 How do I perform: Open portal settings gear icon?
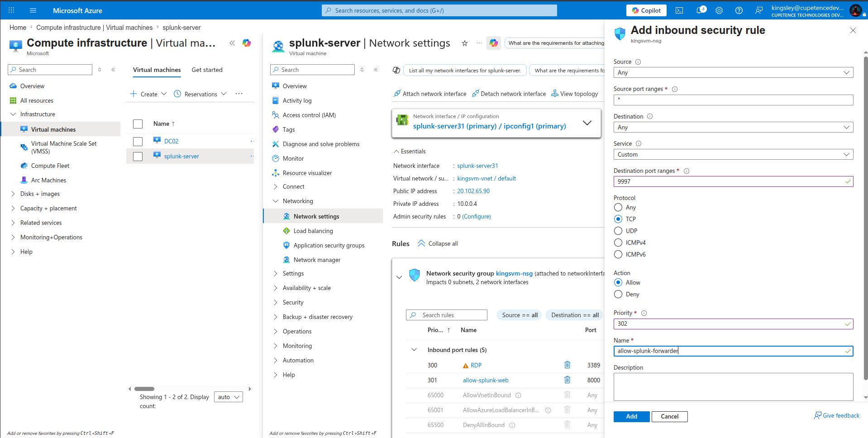point(719,10)
